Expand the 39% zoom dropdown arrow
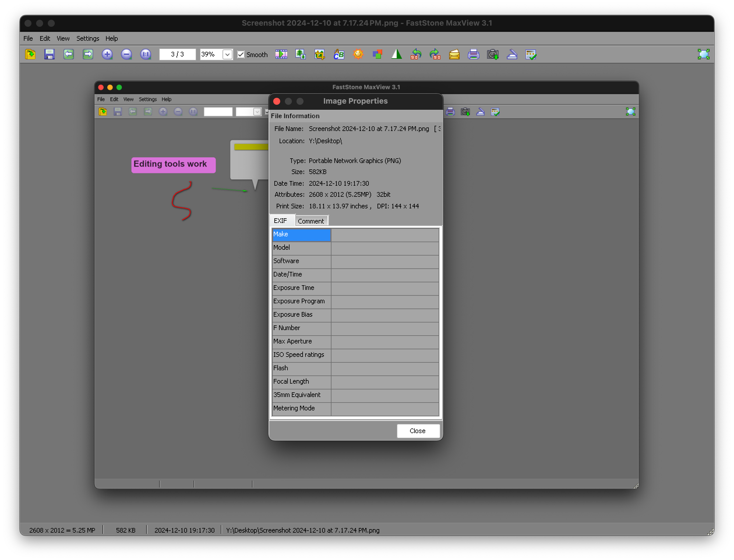This screenshot has height=560, width=734. pos(227,54)
